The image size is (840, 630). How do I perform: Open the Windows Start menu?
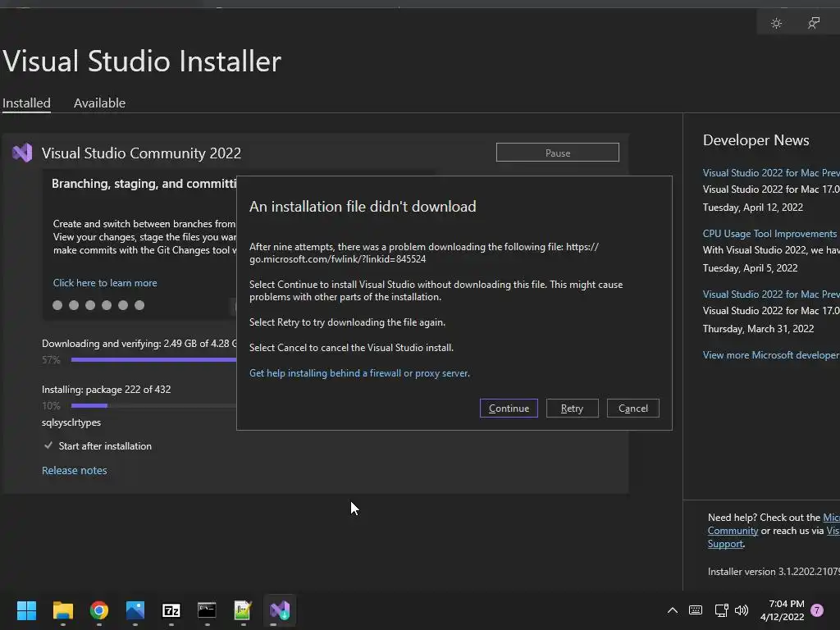click(26, 610)
